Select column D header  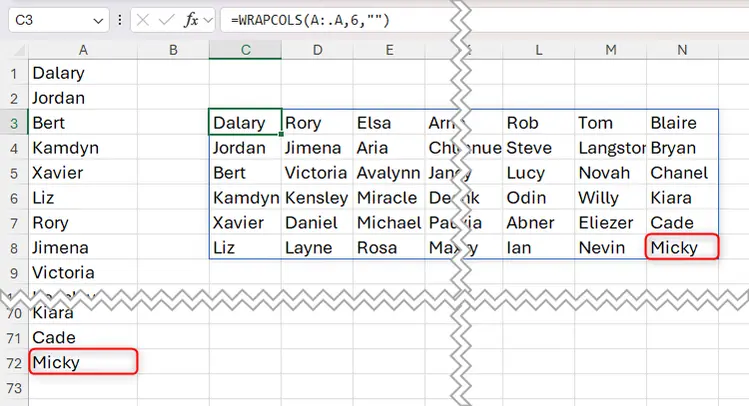pyautogui.click(x=317, y=49)
